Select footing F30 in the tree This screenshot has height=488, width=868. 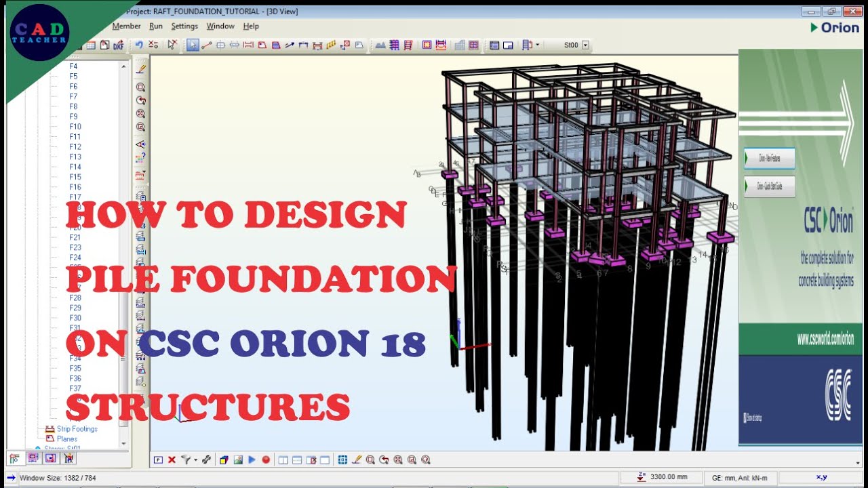pyautogui.click(x=75, y=318)
